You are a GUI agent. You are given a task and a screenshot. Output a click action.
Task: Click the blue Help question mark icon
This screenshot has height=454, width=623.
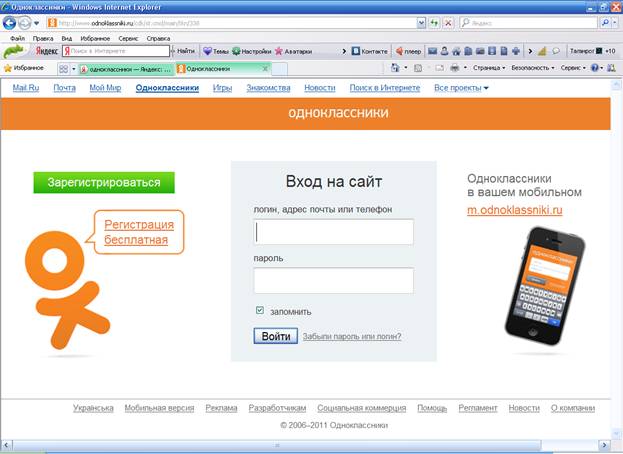point(594,68)
